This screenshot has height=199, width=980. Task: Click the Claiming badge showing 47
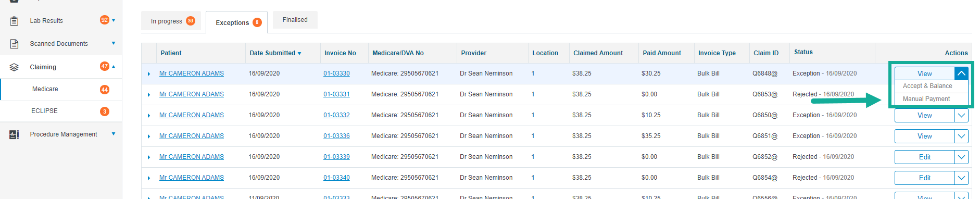point(105,66)
